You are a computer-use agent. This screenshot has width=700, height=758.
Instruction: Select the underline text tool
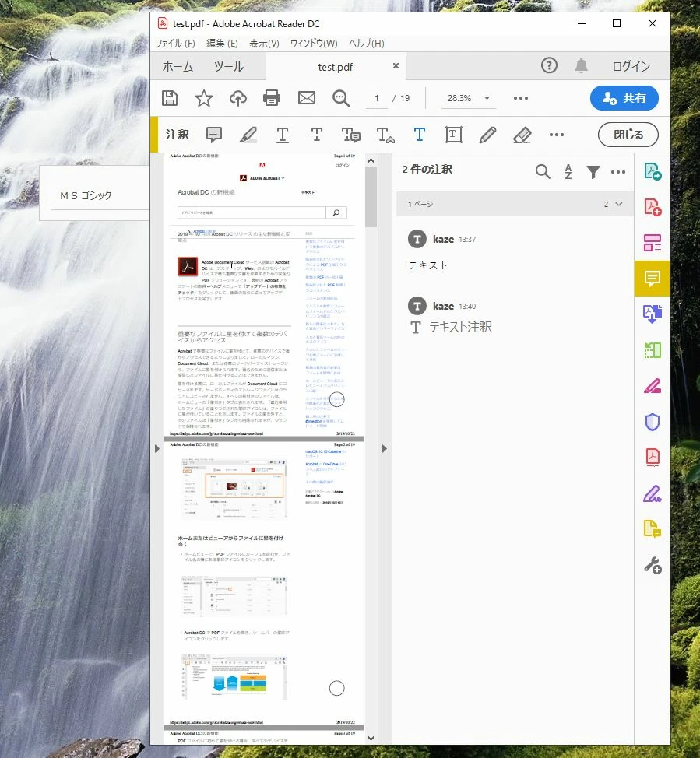[x=283, y=135]
